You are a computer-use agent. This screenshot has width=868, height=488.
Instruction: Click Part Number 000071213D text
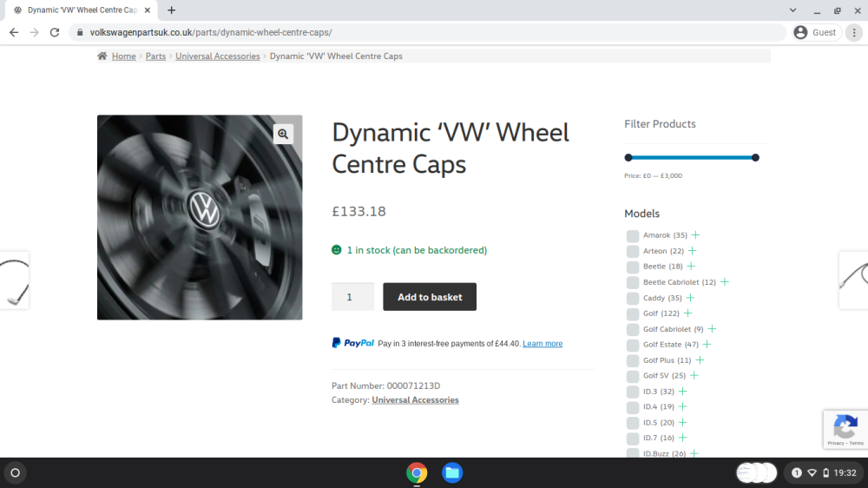[386, 386]
